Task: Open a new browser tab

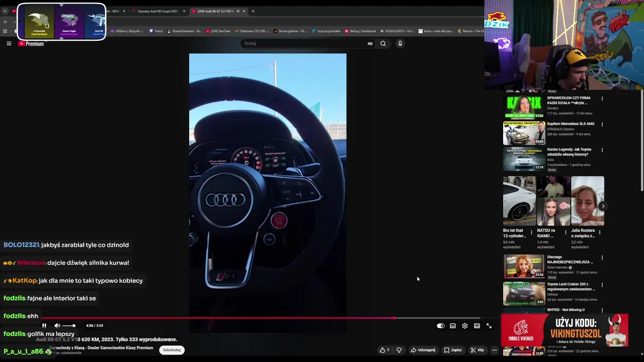Action: coord(253,11)
